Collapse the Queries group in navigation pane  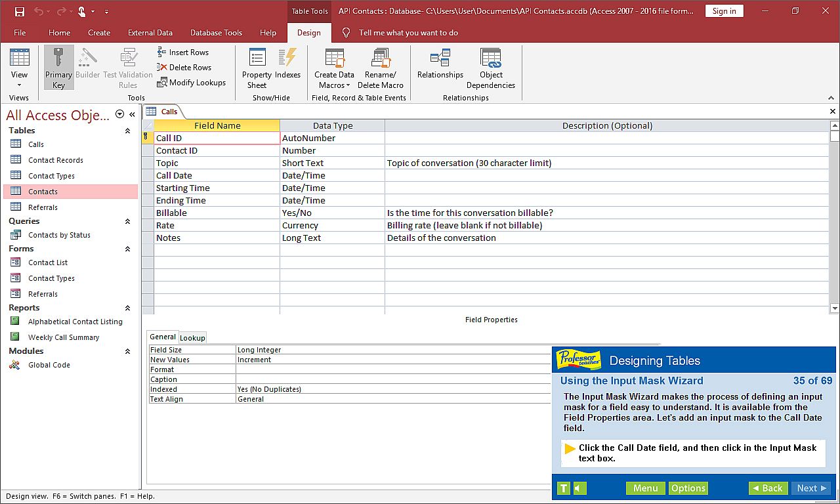[127, 221]
